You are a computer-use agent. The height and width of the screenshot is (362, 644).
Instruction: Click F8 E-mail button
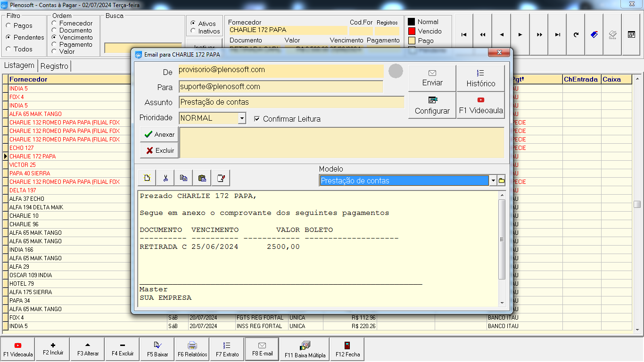(262, 349)
